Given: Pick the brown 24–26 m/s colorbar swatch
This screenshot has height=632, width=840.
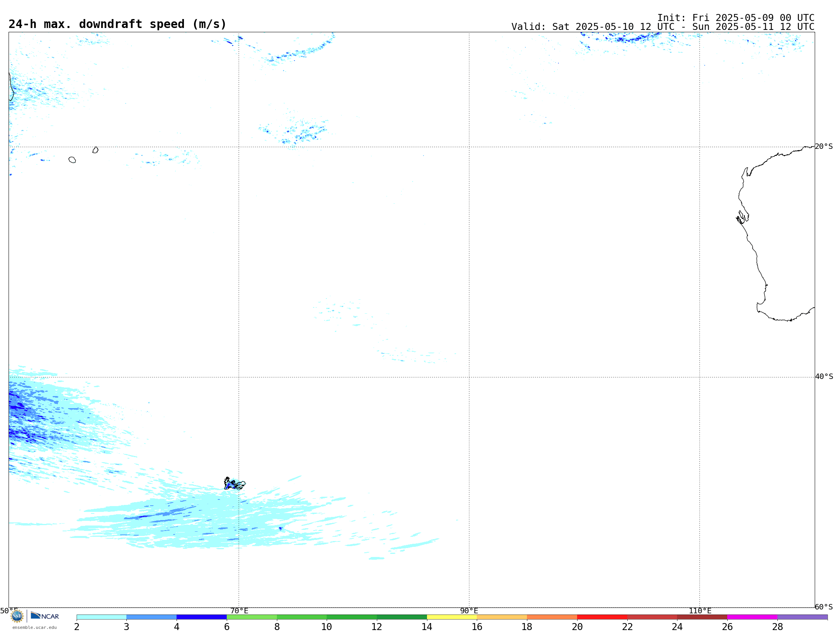Looking at the screenshot, I should click(x=702, y=617).
